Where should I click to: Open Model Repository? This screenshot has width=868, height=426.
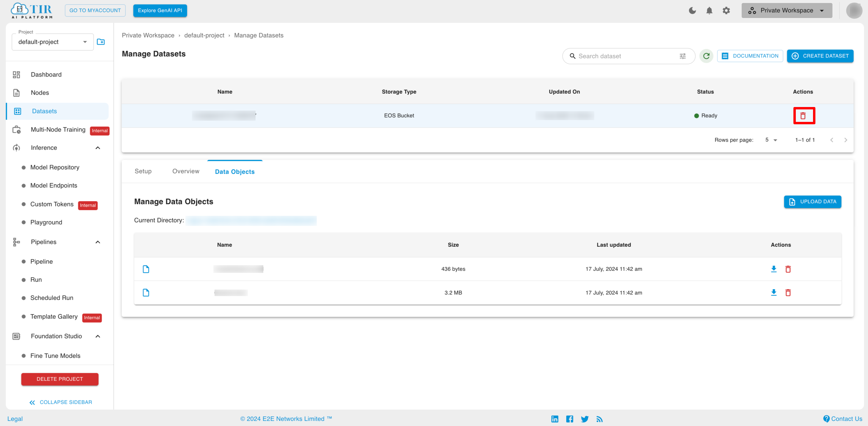click(55, 167)
